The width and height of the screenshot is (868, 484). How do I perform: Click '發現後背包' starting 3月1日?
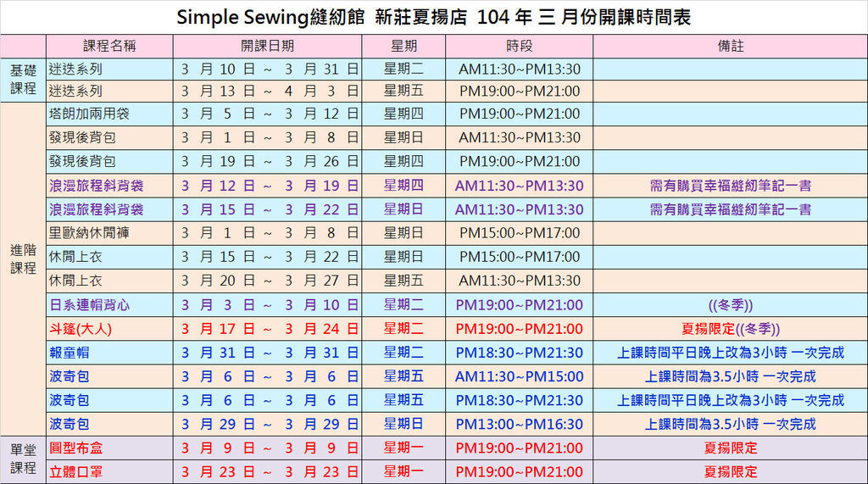(82, 137)
